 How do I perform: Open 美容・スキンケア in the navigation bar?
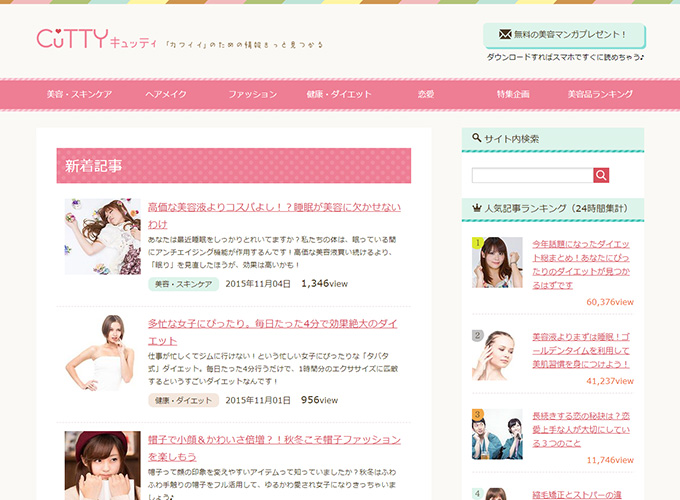79,94
